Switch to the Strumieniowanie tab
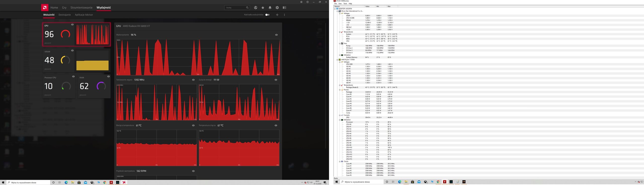 82,8
